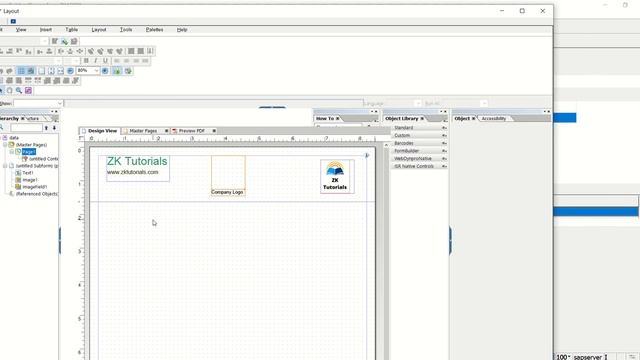Select the data node in hierarchy
The image size is (640, 360).
coord(14,138)
